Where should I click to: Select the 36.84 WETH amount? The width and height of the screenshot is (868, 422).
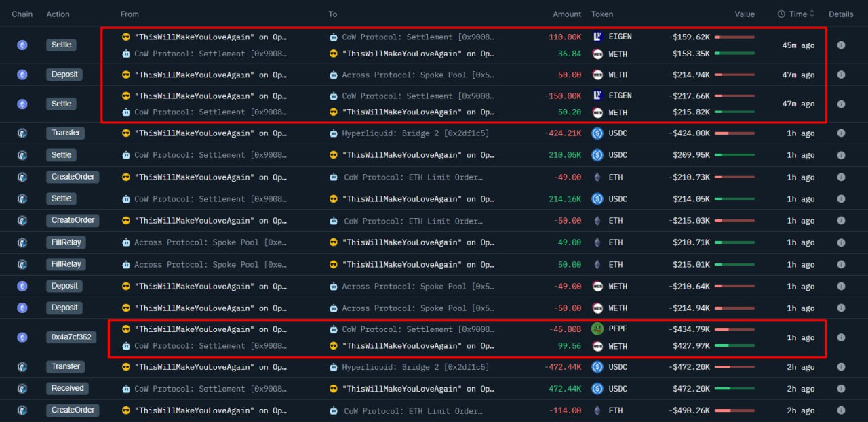pos(570,54)
